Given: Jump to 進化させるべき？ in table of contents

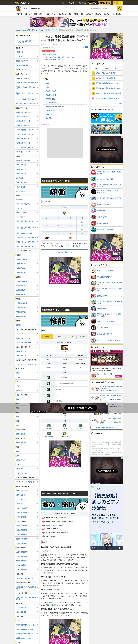Looking at the screenshot, I should click(51, 95).
